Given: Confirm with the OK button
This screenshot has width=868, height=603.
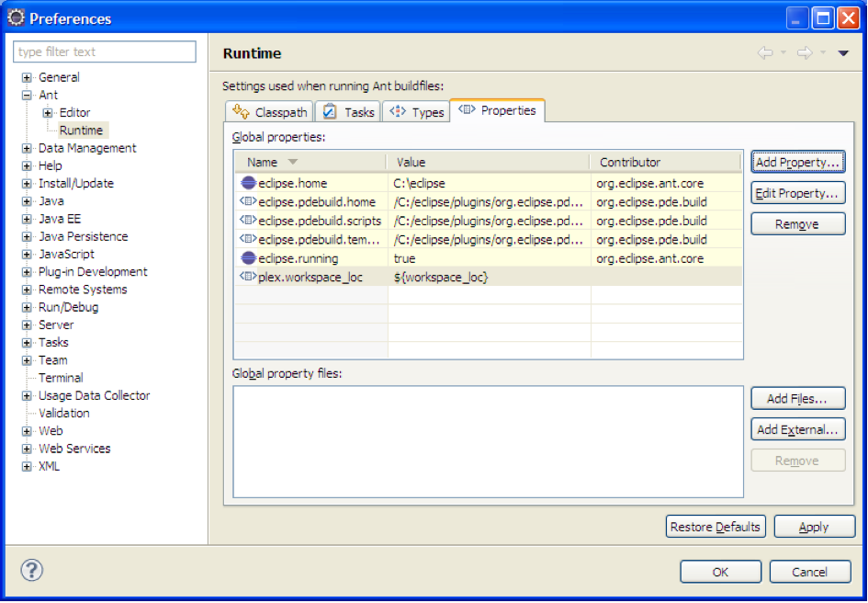Looking at the screenshot, I should pos(721,572).
